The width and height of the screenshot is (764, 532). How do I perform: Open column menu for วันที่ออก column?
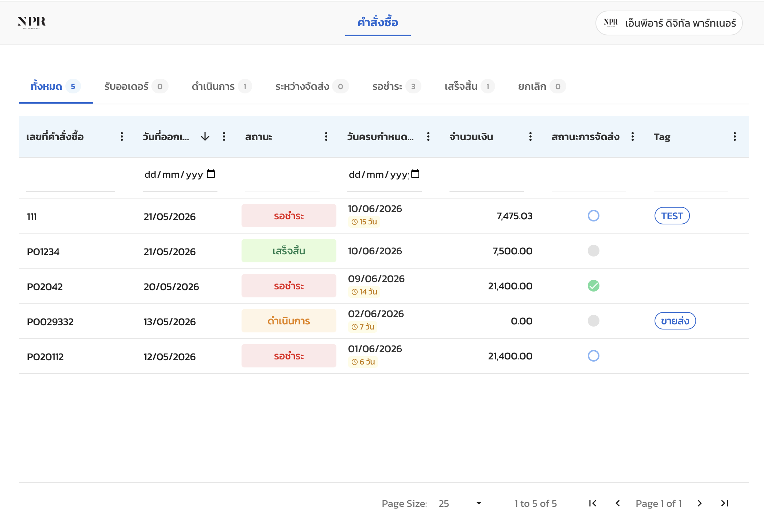click(x=224, y=137)
